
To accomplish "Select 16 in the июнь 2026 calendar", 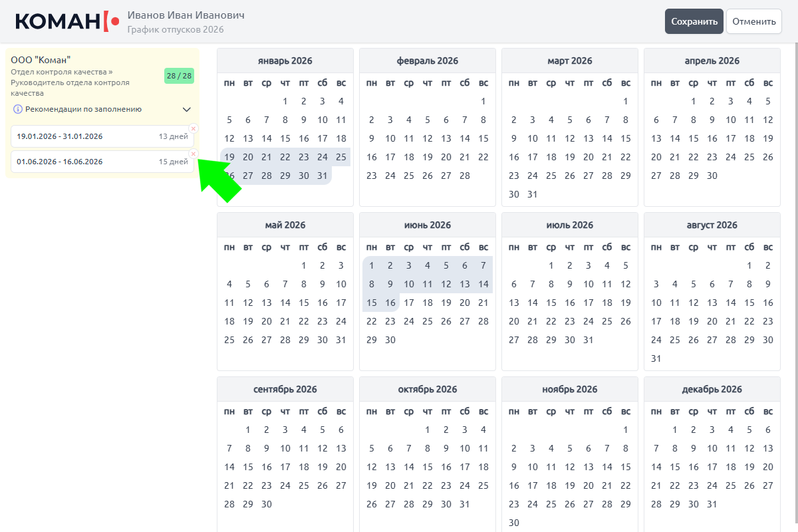I will (x=390, y=303).
